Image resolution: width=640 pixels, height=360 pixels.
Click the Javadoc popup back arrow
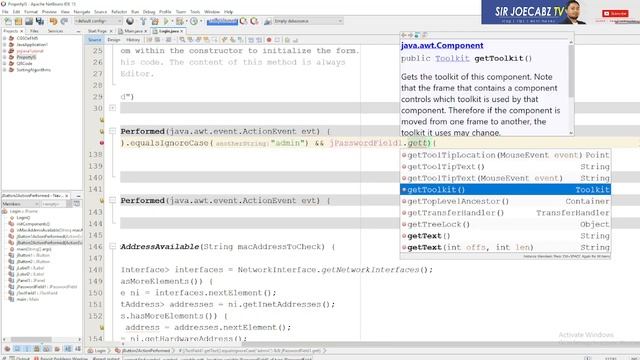[404, 36]
